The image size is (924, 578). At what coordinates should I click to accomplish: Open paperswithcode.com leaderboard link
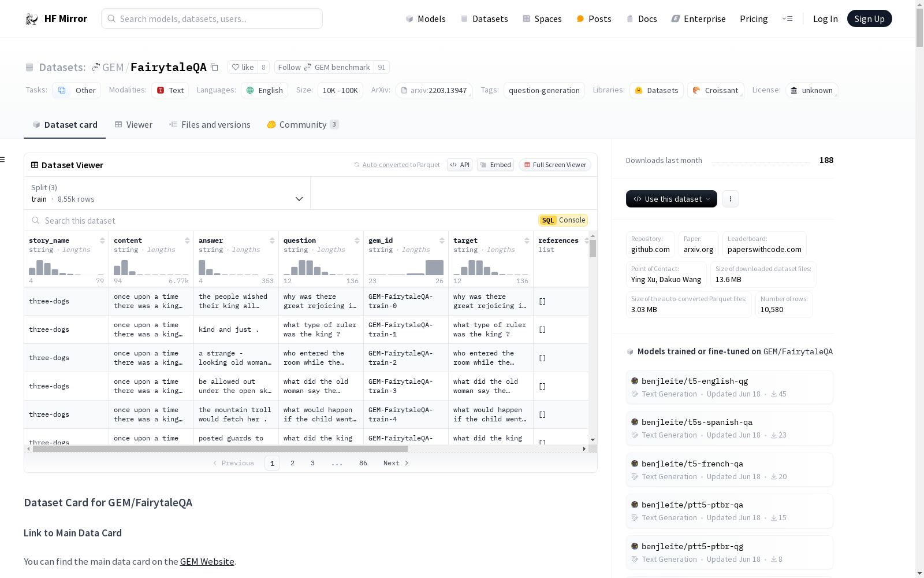coord(764,244)
